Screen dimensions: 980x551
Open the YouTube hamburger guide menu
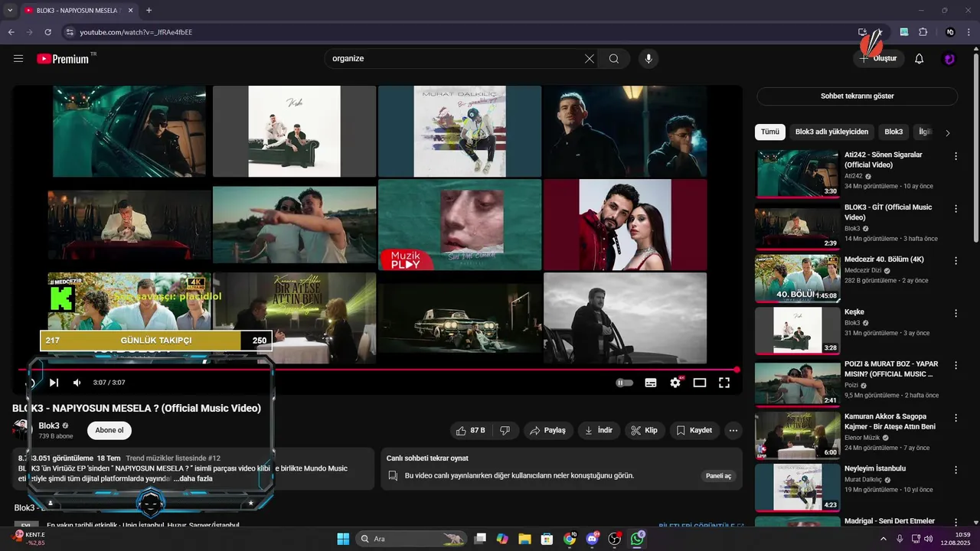18,59
